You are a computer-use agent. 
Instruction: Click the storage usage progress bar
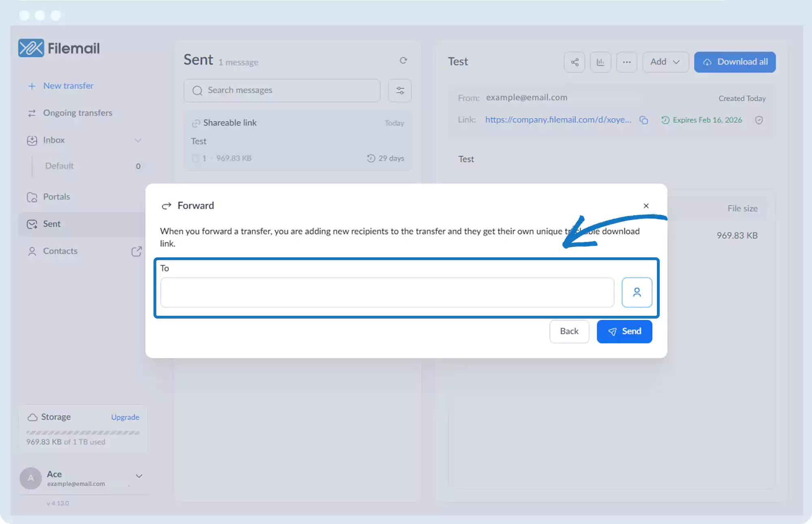tap(83, 433)
